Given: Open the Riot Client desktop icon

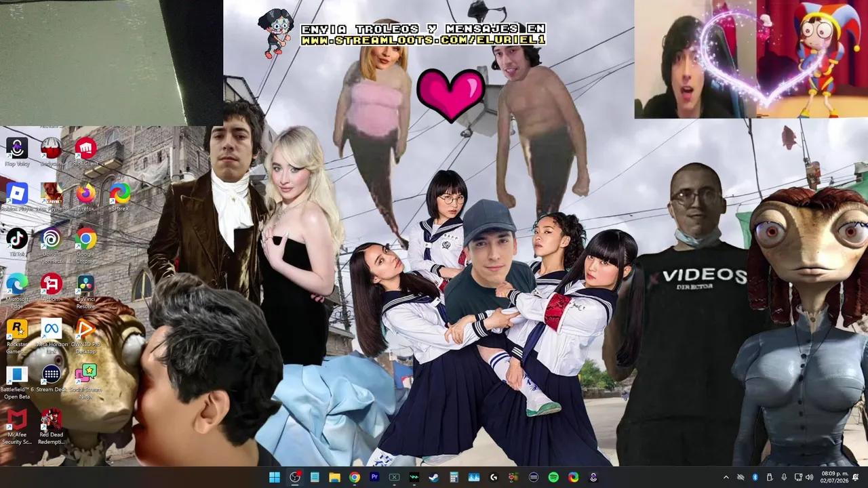Looking at the screenshot, I should [85, 152].
